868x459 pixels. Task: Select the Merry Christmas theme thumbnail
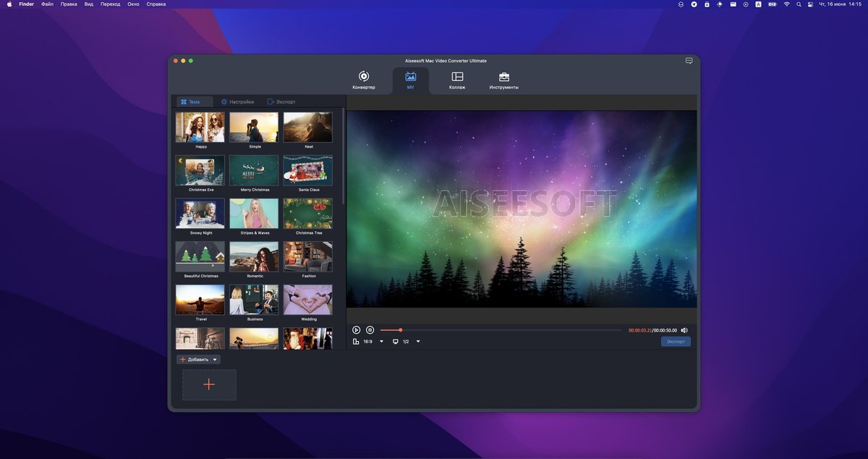(254, 169)
